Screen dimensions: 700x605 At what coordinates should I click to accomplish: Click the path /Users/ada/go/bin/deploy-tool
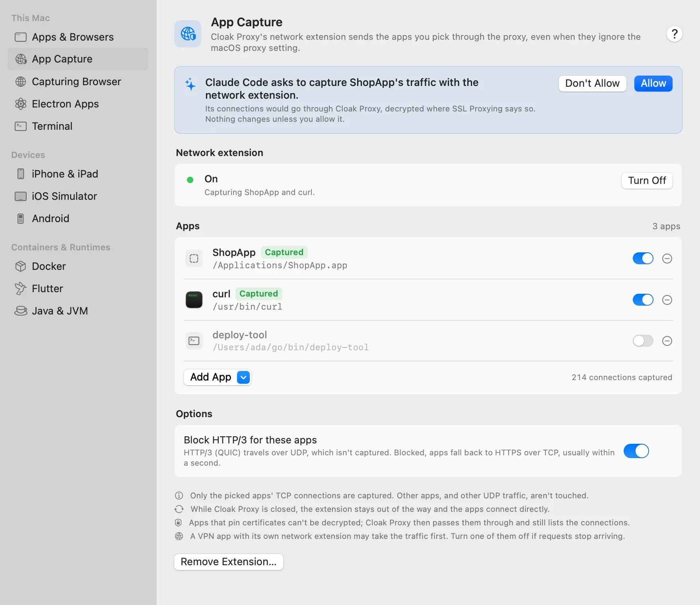coord(291,347)
